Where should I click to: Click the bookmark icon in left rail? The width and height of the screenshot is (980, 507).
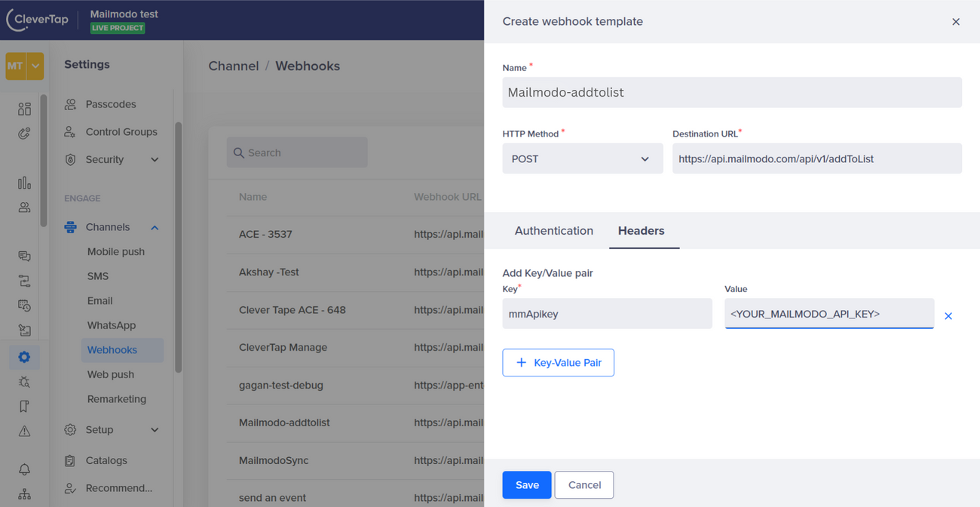24,407
